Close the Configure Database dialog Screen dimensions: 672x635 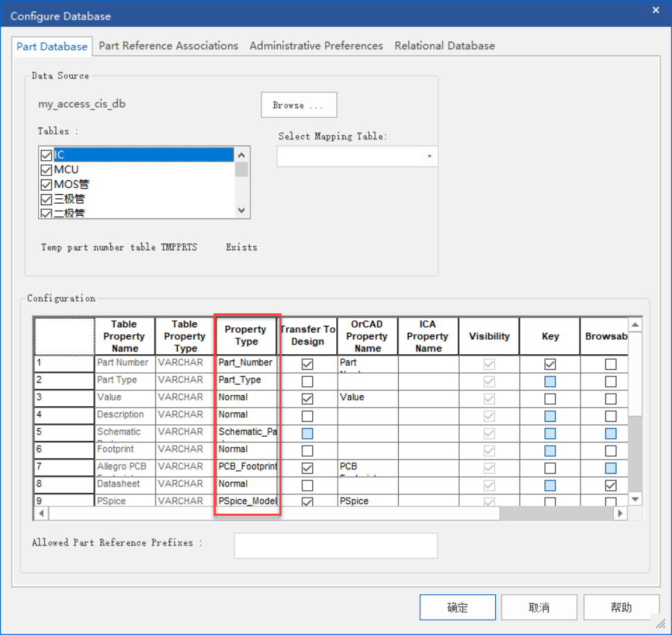[656, 10]
